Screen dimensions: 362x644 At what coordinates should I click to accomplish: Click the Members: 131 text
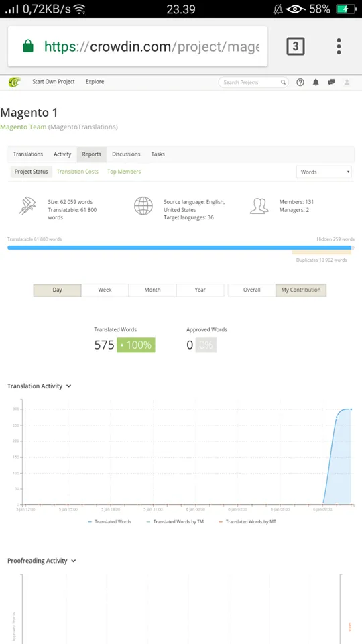pyautogui.click(x=296, y=202)
